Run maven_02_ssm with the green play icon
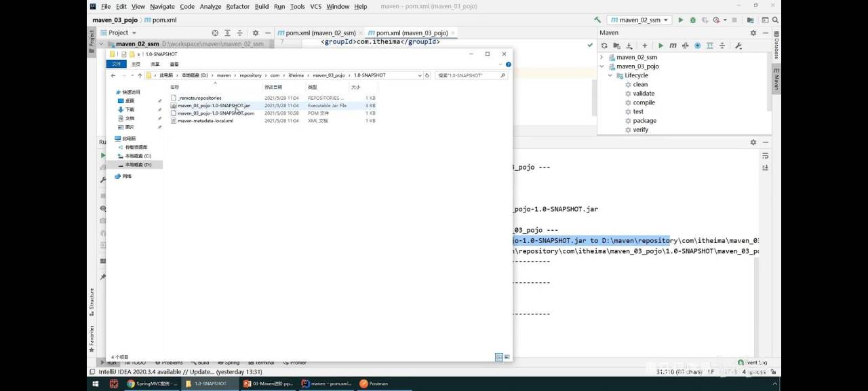Viewport: 868px width, 391px height. 681,20
